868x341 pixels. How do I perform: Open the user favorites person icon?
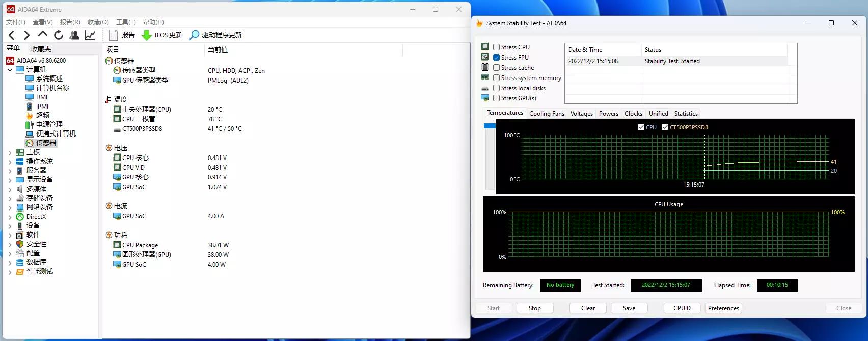[x=74, y=35]
